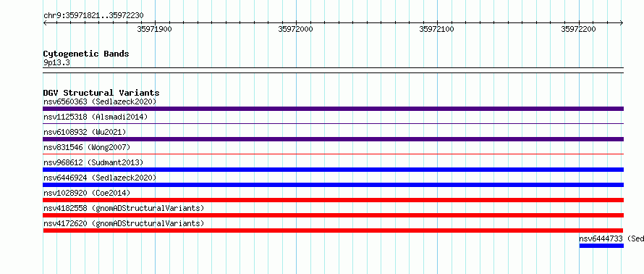Open the nsv6108932 (Wu2021) variant label
Image resolution: width=644 pixels, height=274 pixels.
(85, 132)
